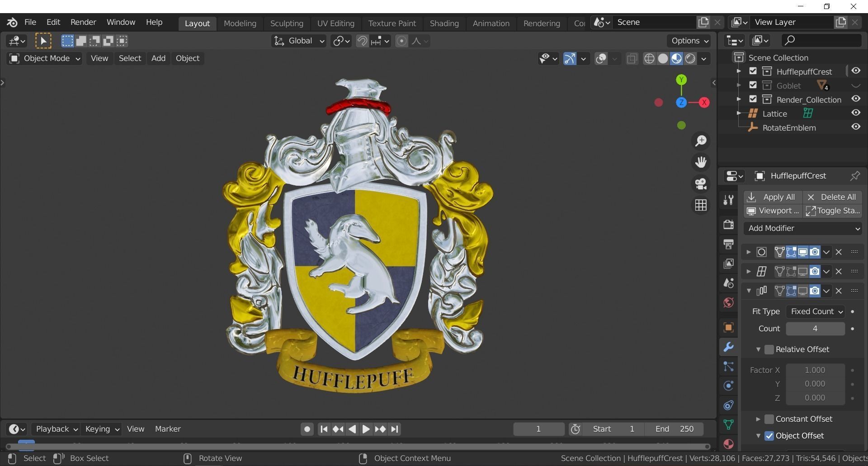
Task: Open the Object properties tab
Action: [x=728, y=327]
